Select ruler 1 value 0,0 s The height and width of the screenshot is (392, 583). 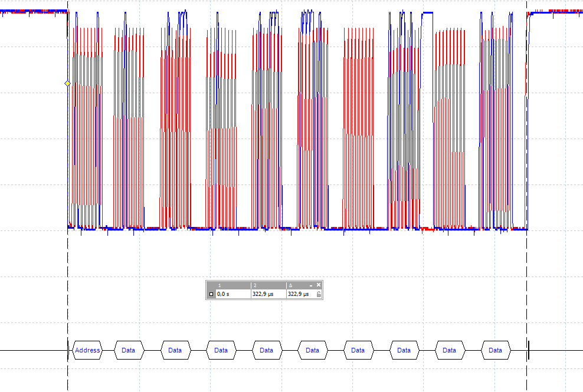pos(223,294)
